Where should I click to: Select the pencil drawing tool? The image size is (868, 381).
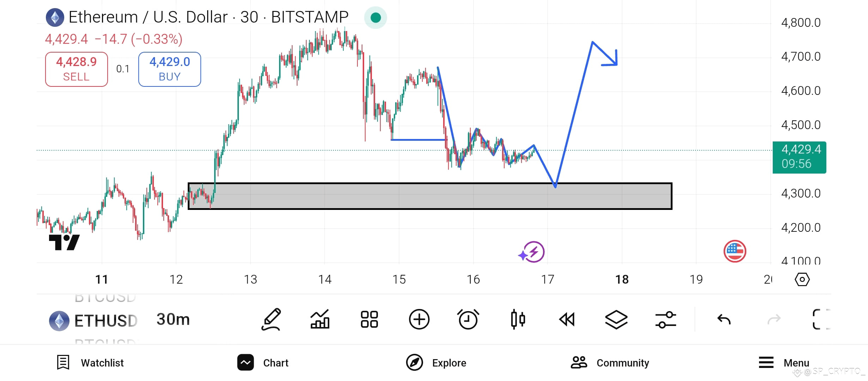pos(271,319)
